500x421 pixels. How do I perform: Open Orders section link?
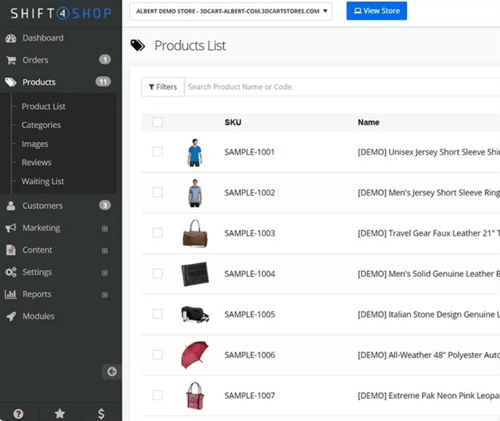(x=35, y=60)
